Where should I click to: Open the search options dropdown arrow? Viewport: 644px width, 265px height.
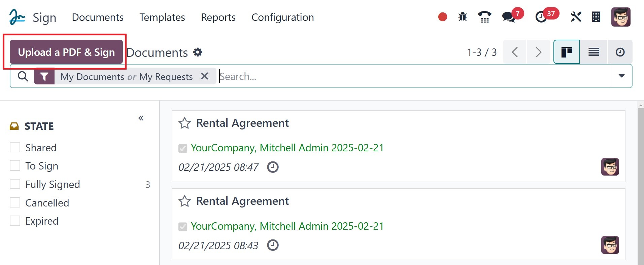tap(621, 76)
